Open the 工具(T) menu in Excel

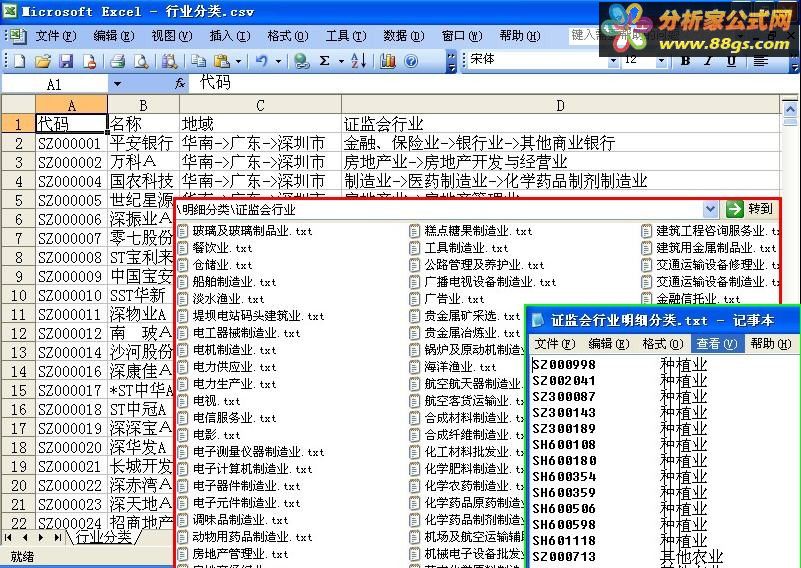pyautogui.click(x=346, y=36)
